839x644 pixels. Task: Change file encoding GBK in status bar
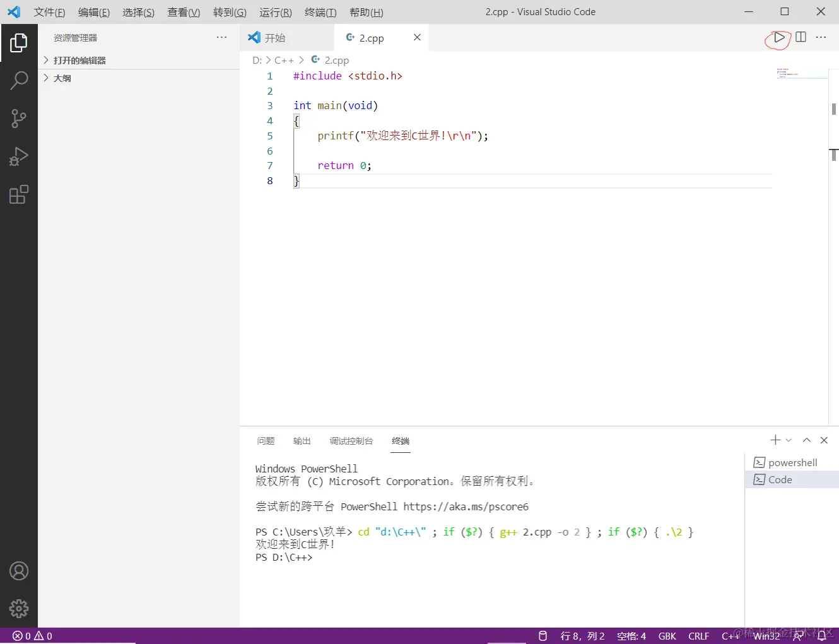(x=667, y=636)
